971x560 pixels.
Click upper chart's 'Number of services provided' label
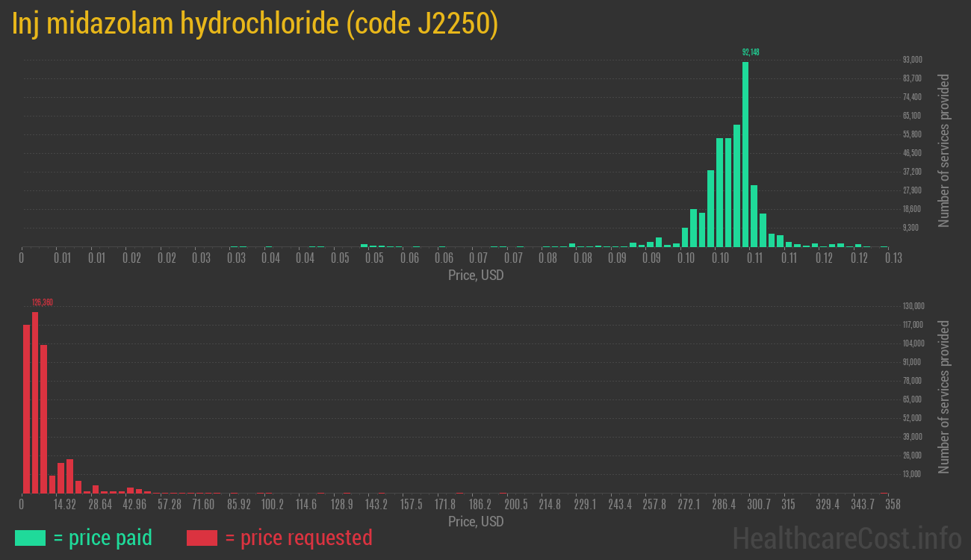pos(944,150)
